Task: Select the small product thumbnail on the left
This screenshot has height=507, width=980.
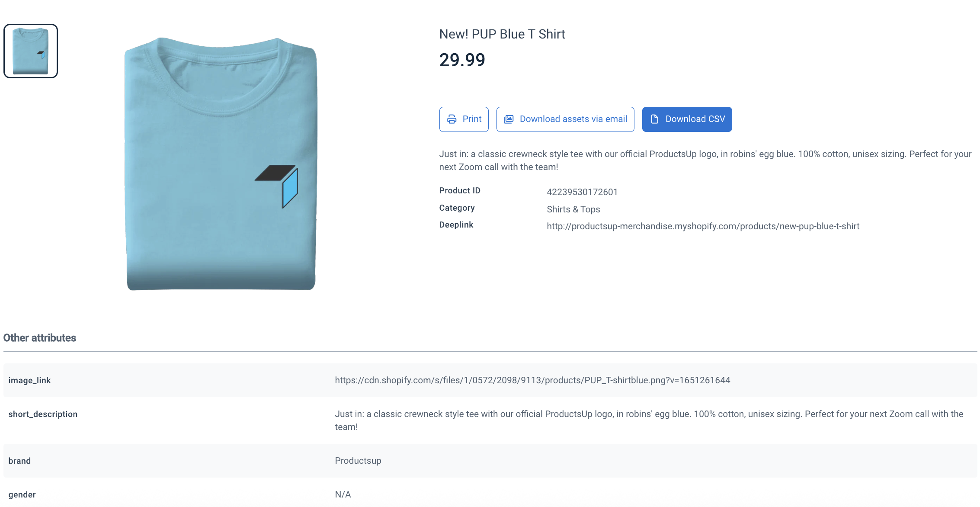Action: point(30,51)
